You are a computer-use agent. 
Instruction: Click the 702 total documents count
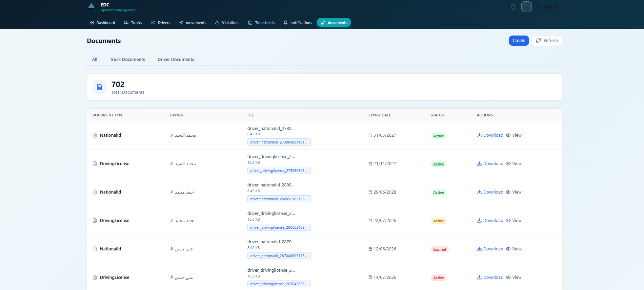pos(118,84)
